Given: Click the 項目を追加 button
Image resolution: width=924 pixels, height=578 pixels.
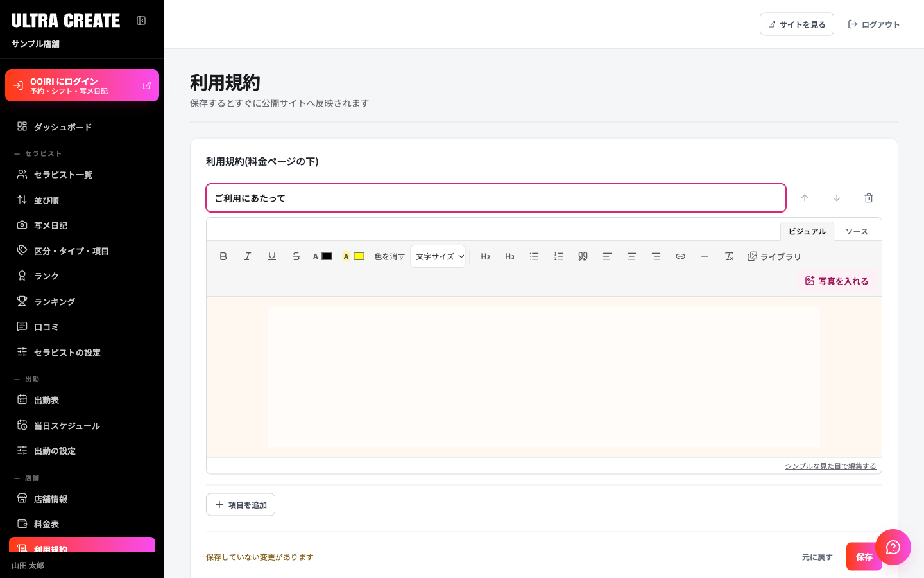Looking at the screenshot, I should point(241,505).
